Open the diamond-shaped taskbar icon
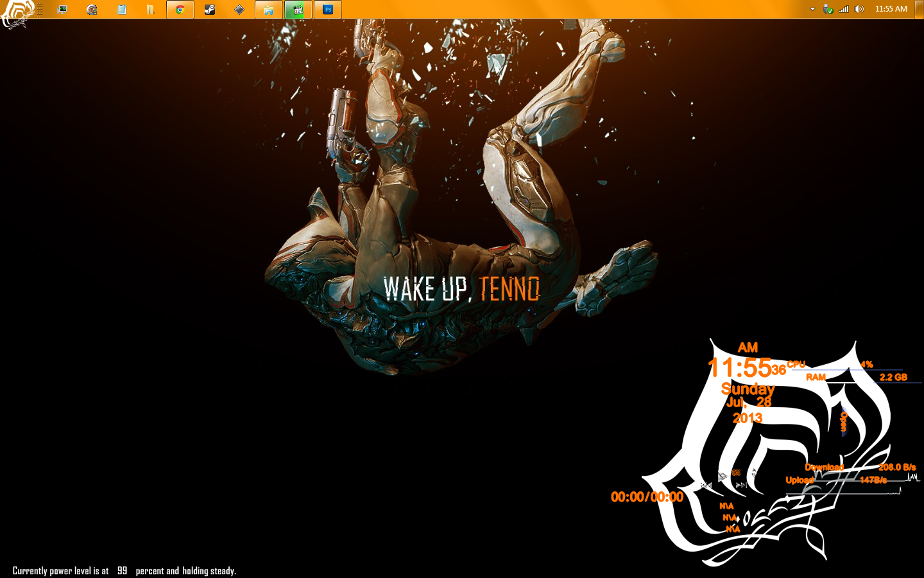Viewport: 924px width, 578px height. point(239,10)
